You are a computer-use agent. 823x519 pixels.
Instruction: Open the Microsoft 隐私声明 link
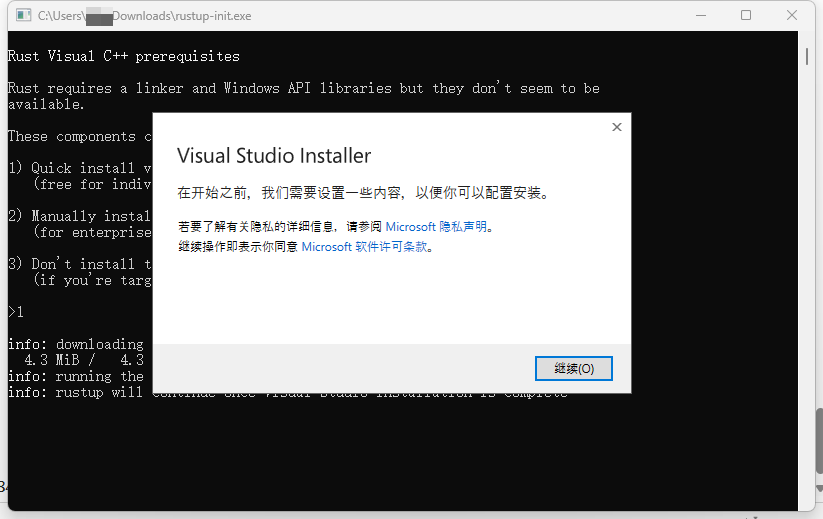(436, 227)
